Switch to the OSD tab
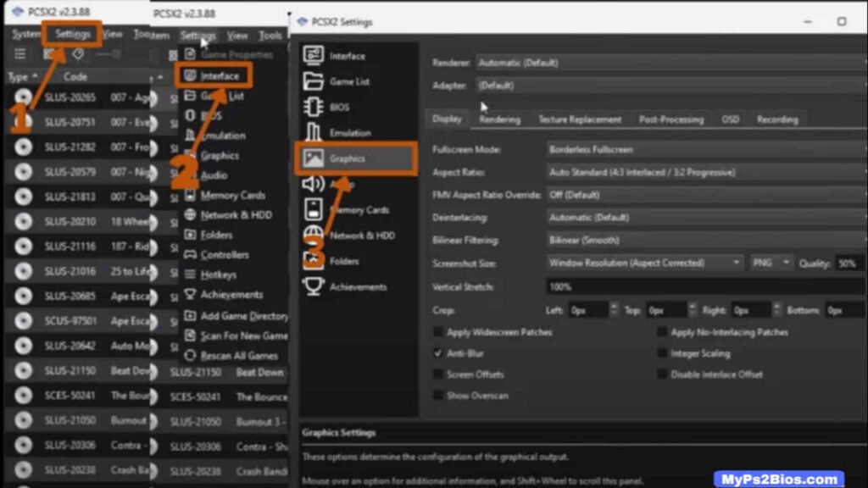The image size is (868, 488). click(730, 119)
